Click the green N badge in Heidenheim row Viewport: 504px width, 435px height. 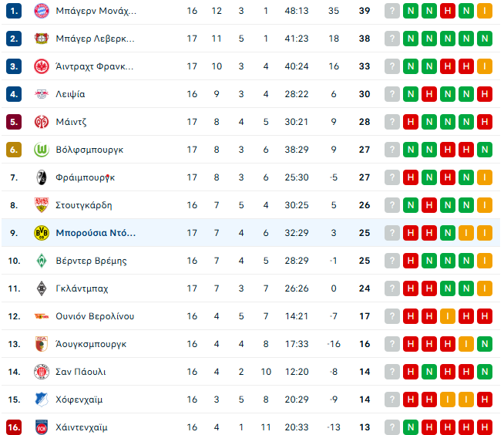point(411,427)
